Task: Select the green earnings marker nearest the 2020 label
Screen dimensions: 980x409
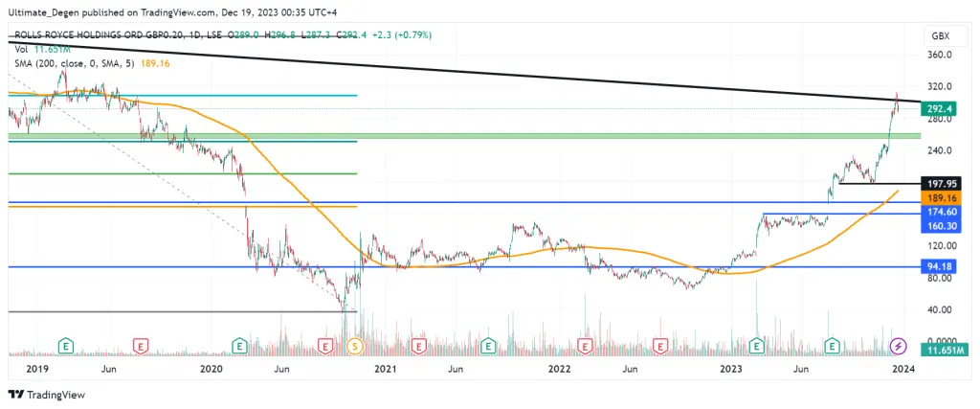Action: [x=239, y=345]
